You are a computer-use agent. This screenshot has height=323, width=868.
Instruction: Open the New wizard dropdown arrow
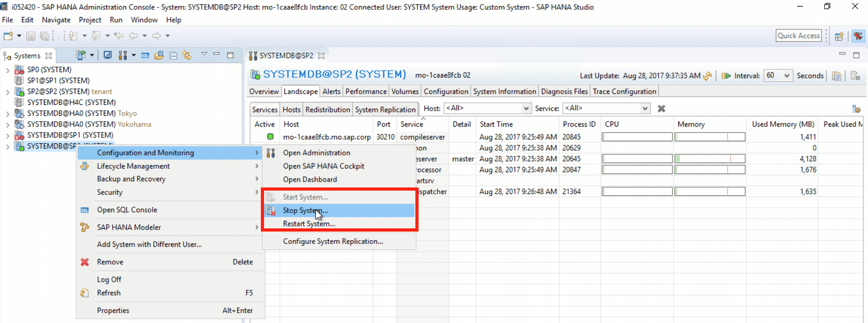pos(19,36)
